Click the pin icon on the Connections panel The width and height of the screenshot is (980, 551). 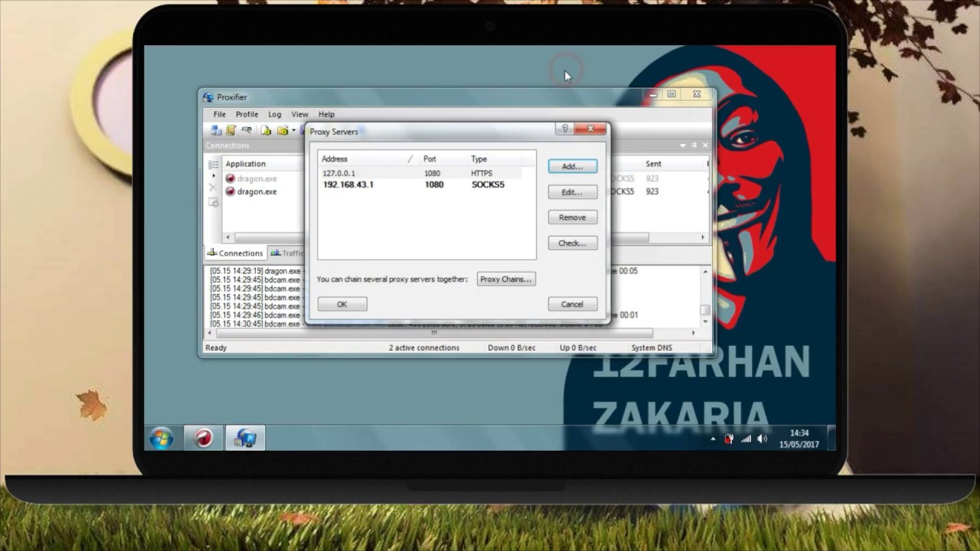[x=694, y=145]
